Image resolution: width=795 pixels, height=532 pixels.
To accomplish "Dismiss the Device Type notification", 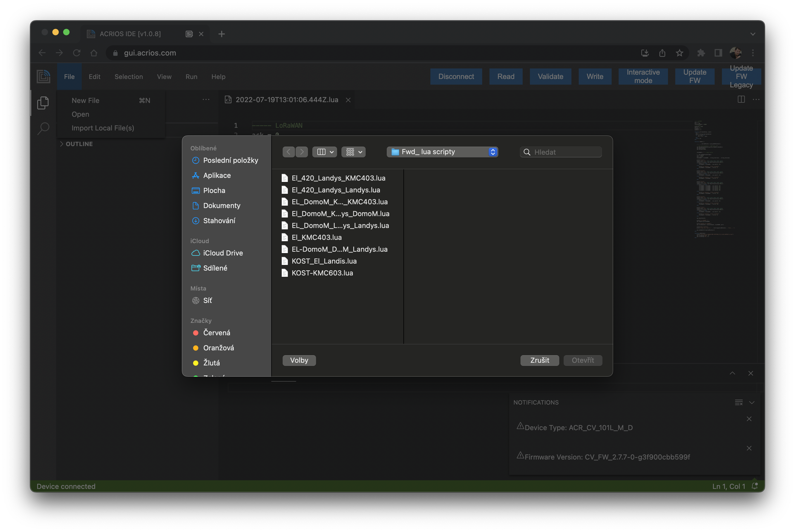I will point(749,419).
